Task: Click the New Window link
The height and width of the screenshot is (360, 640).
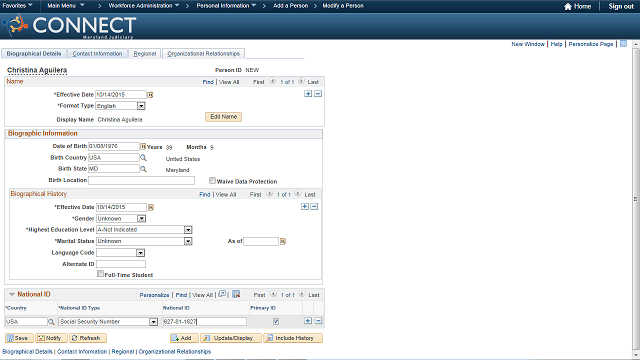Action: (528, 44)
